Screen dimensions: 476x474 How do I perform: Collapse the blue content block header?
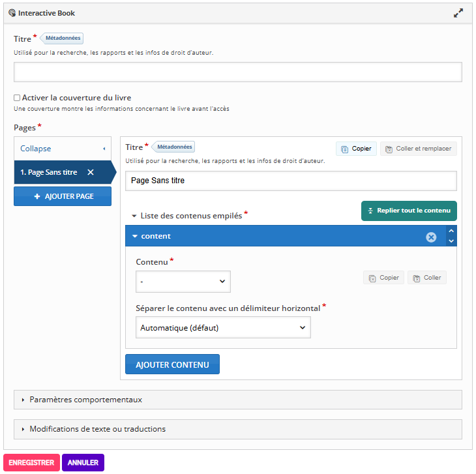point(155,236)
